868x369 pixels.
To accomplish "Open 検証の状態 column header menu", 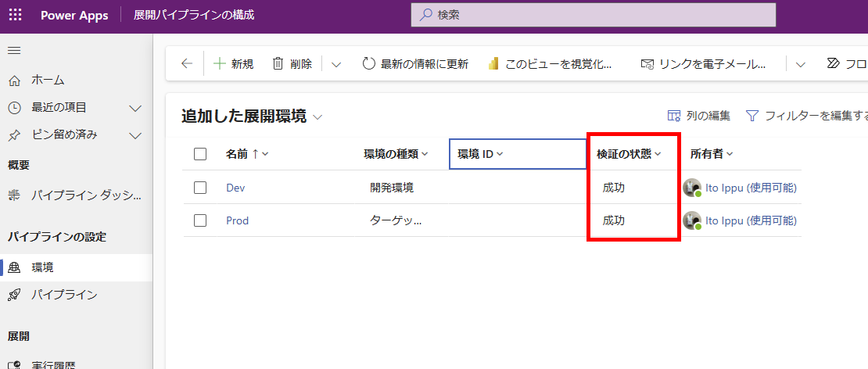I will click(x=629, y=154).
